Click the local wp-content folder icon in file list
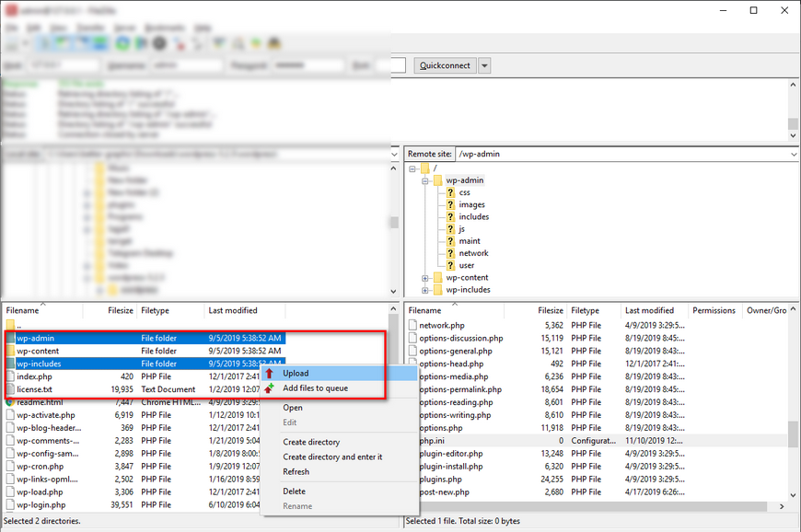This screenshot has height=532, width=801. (10, 352)
